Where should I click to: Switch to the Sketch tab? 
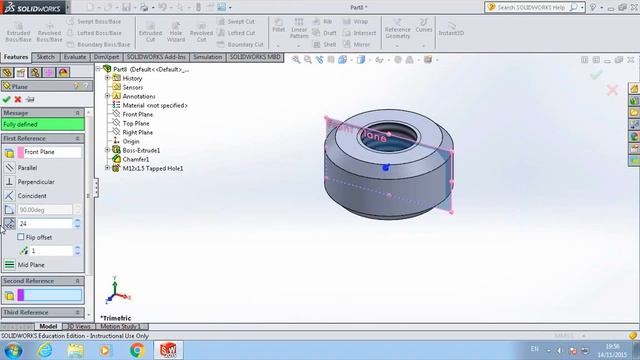pyautogui.click(x=46, y=57)
